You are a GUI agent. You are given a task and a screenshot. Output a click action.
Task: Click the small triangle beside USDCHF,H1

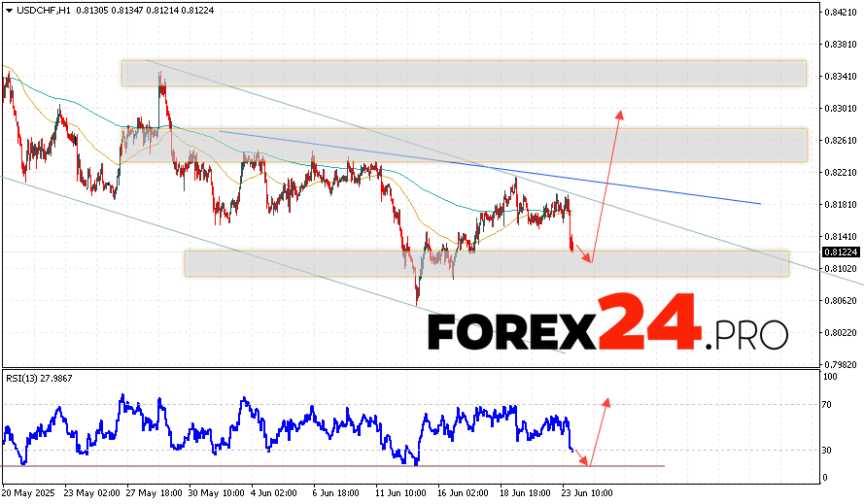[8, 10]
